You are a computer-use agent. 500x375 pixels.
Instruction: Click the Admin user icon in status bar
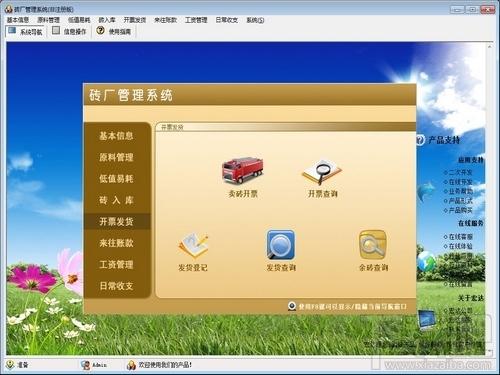tap(85, 365)
